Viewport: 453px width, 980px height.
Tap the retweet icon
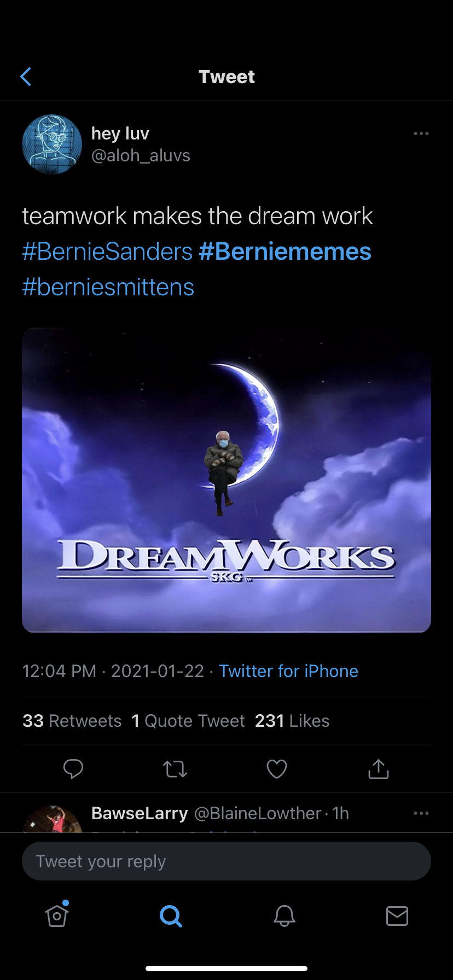(175, 769)
